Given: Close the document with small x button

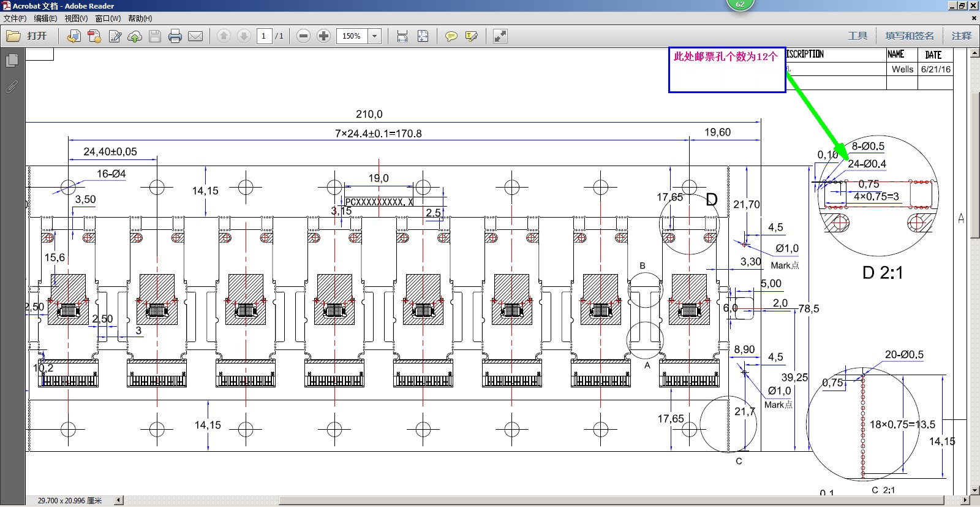Looking at the screenshot, I should (974, 18).
